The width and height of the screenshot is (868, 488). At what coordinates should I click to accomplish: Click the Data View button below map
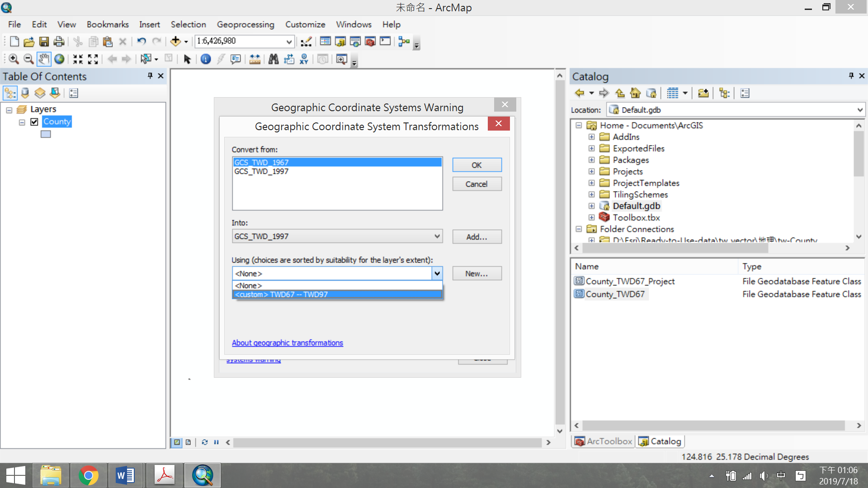(x=177, y=442)
